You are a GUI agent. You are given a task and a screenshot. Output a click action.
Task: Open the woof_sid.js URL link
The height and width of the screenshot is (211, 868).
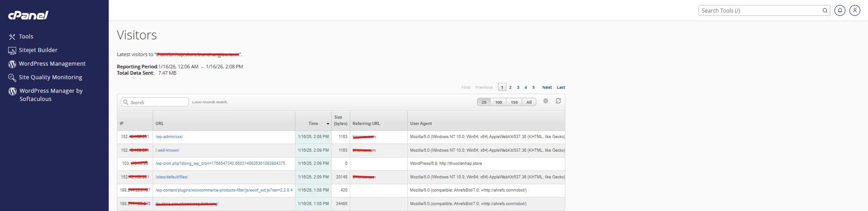click(x=224, y=190)
